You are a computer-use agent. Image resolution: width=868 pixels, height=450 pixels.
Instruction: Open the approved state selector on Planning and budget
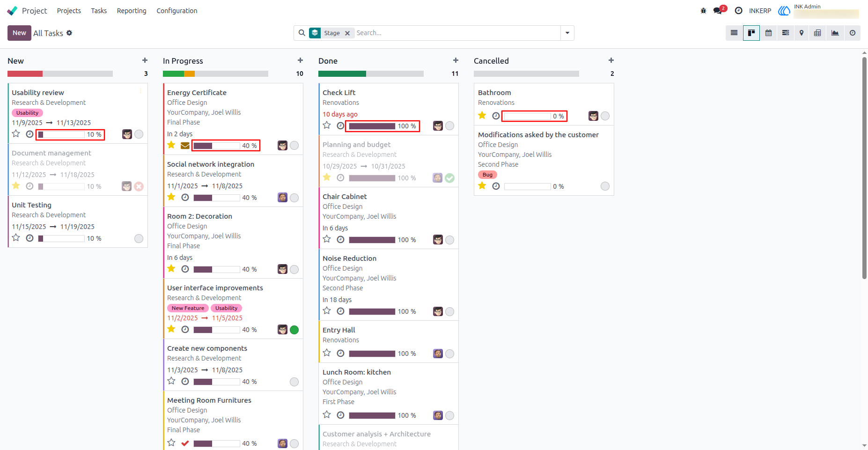(449, 178)
